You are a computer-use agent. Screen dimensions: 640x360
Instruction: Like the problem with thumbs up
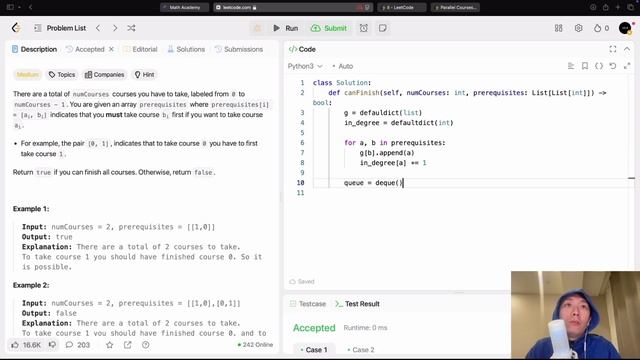point(26,345)
